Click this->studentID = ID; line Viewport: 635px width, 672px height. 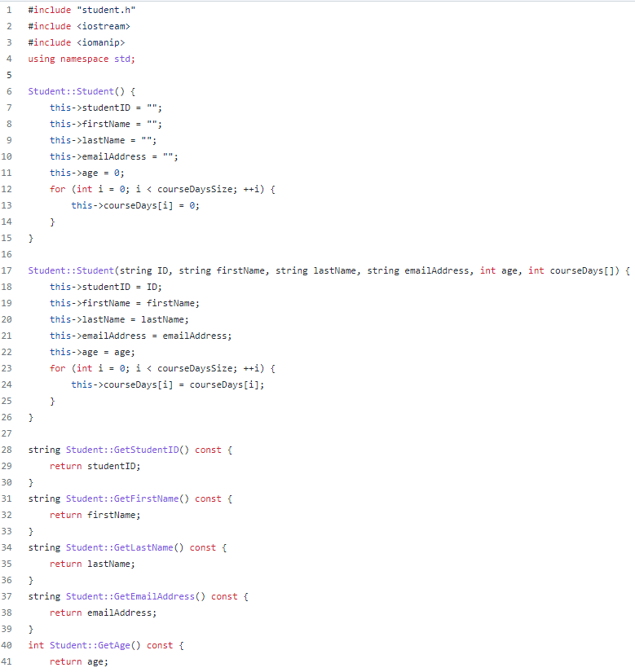click(105, 287)
